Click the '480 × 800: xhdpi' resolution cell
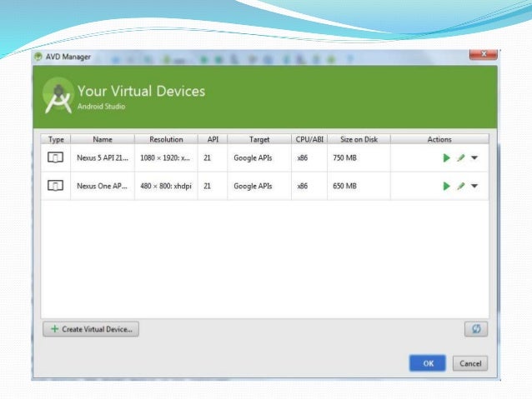532x399 pixels. click(166, 186)
